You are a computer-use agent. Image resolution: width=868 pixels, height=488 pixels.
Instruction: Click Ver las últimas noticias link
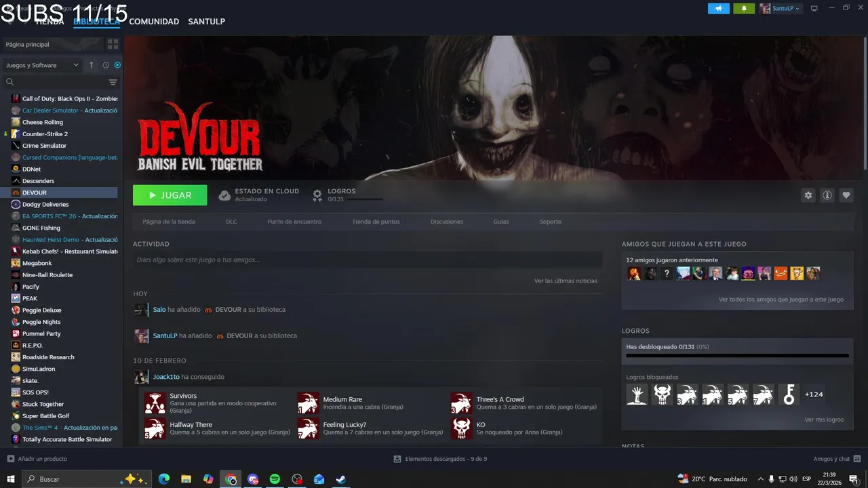(x=566, y=281)
